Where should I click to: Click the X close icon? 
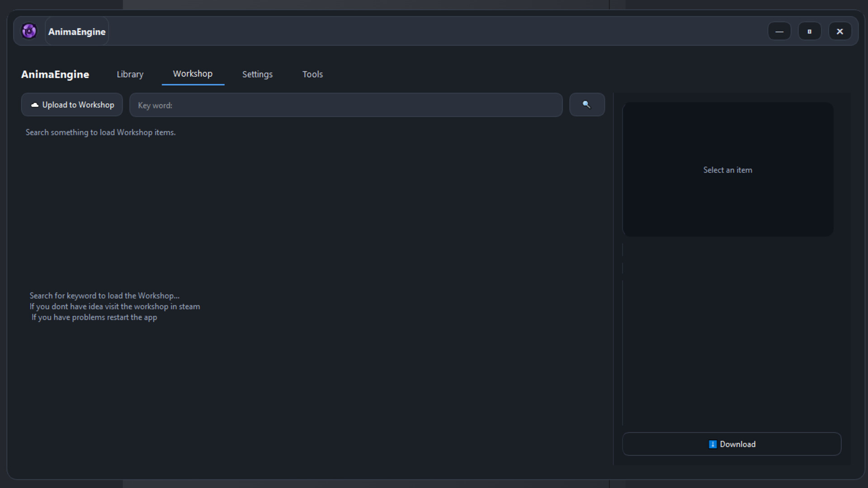(x=840, y=31)
